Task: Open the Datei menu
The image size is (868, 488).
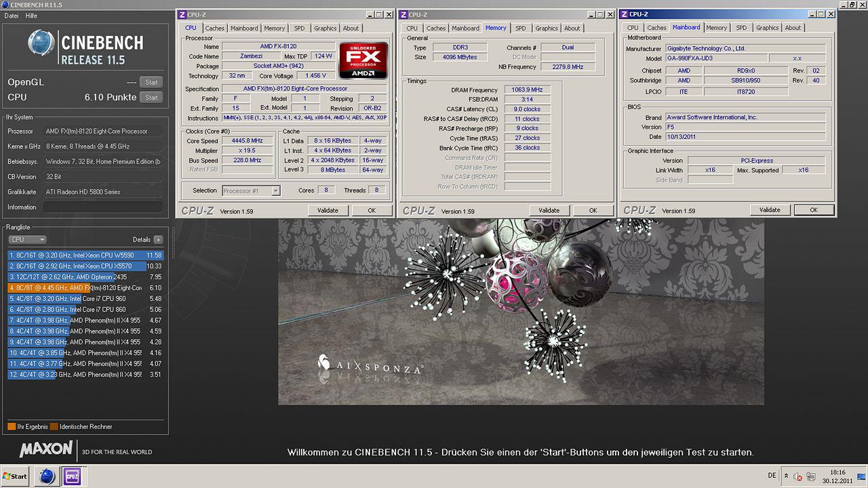Action: point(12,16)
